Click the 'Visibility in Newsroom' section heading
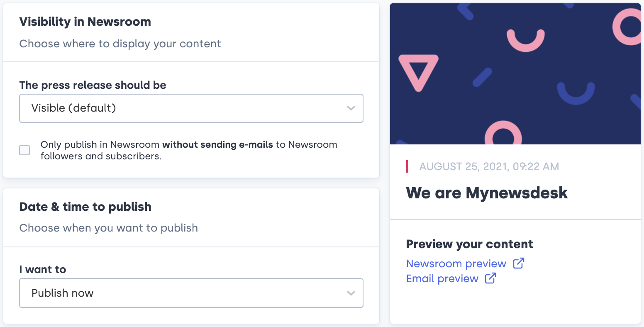The height and width of the screenshot is (327, 644). 85,22
